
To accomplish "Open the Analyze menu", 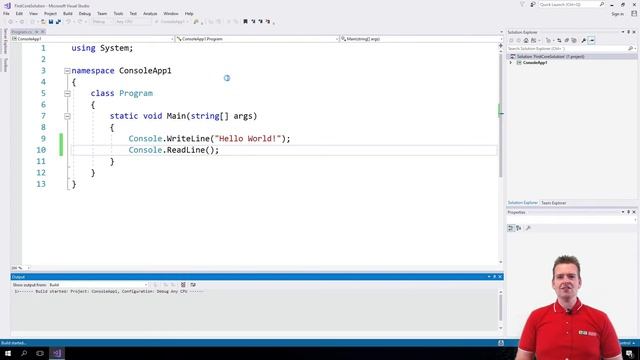I will (x=150, y=13).
